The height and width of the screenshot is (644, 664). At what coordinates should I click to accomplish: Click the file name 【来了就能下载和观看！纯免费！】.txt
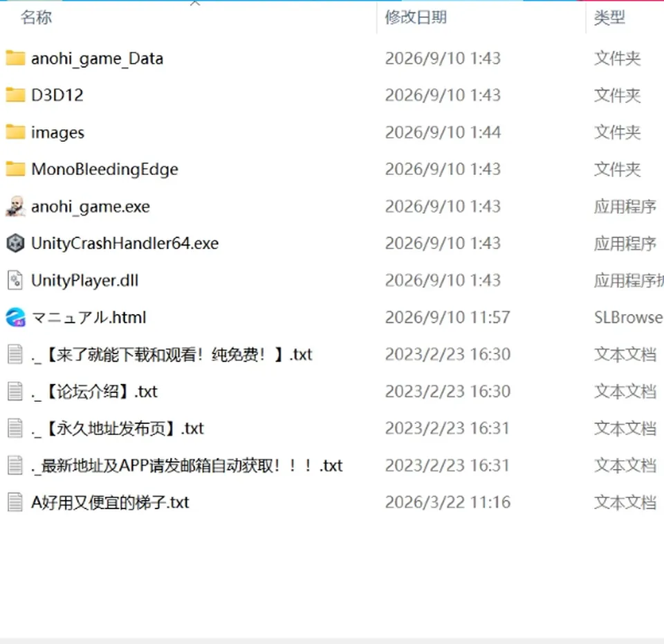172,354
